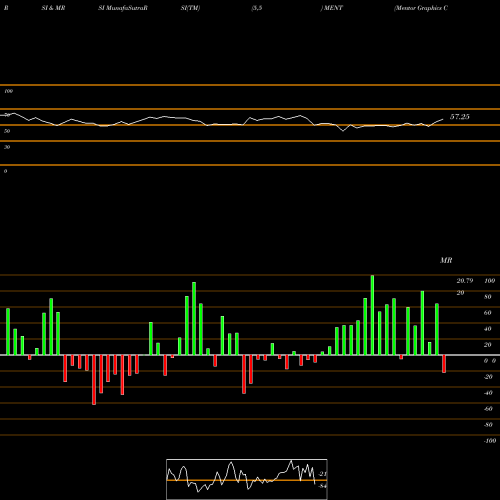This screenshot has height=500, width=500.
Task: Click the SI & MR header text
Action: (53, 8)
